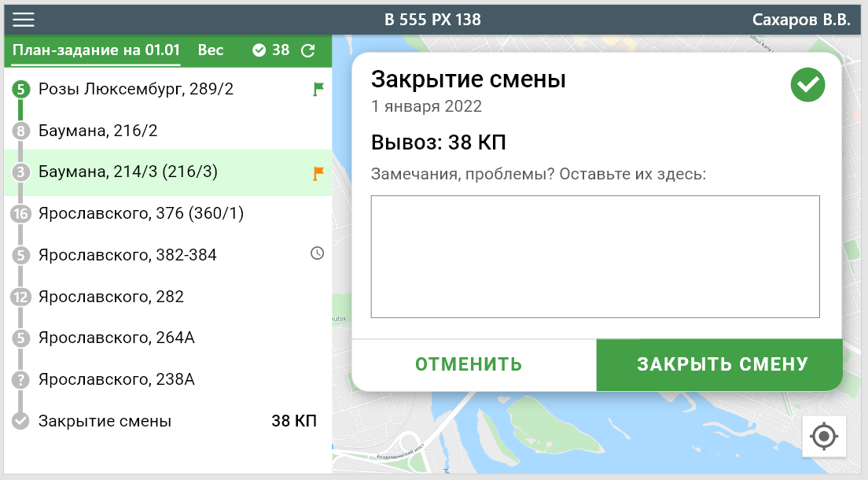Click driver name Сахаров В.В.
The image size is (868, 480).
click(x=801, y=20)
